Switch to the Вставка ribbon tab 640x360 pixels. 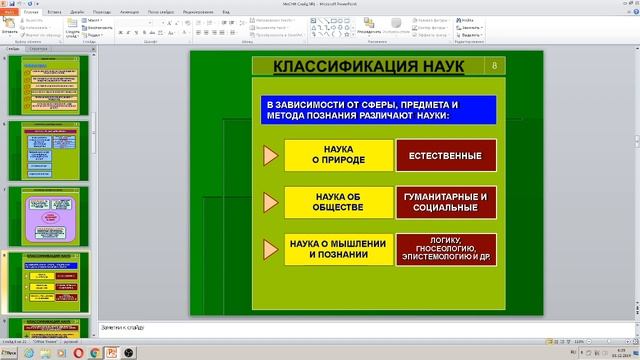pyautogui.click(x=54, y=12)
